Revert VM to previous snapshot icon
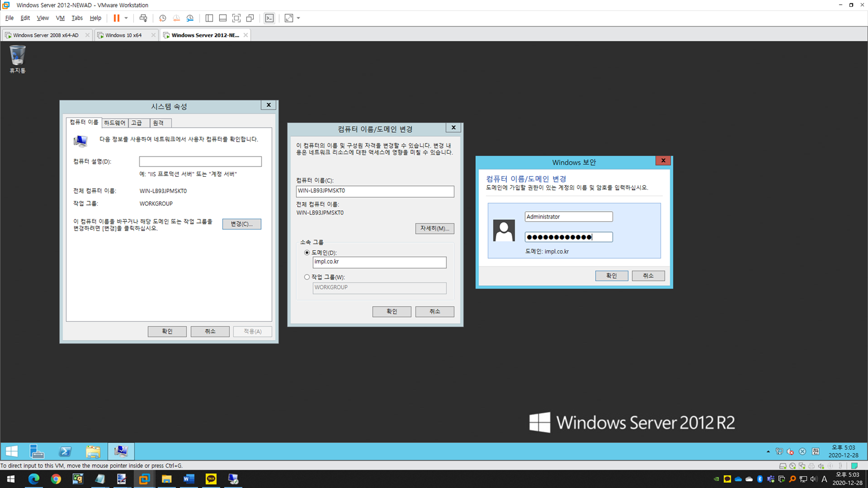Screen dimensions: 868x488 (176, 18)
